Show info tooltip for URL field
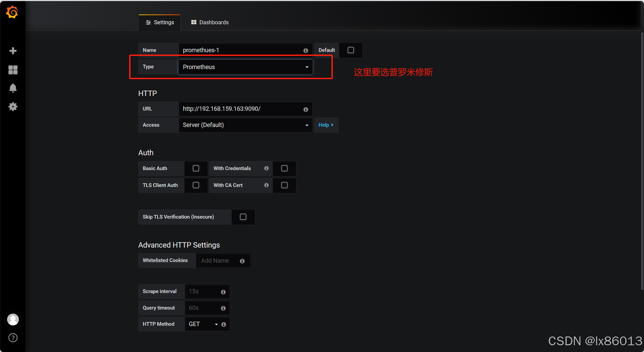Screen dimensions: 644x352 point(305,109)
